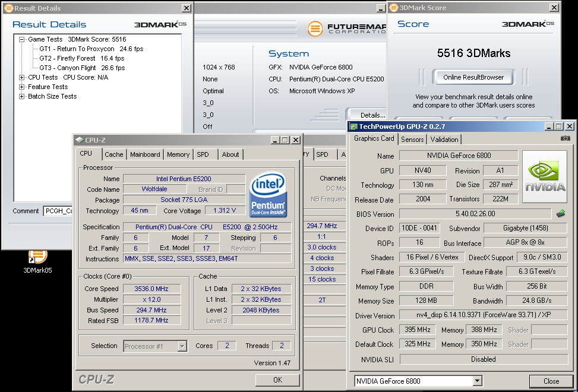Click the DirectX Support 9.0c / SM3.0 field

[x=542, y=257]
